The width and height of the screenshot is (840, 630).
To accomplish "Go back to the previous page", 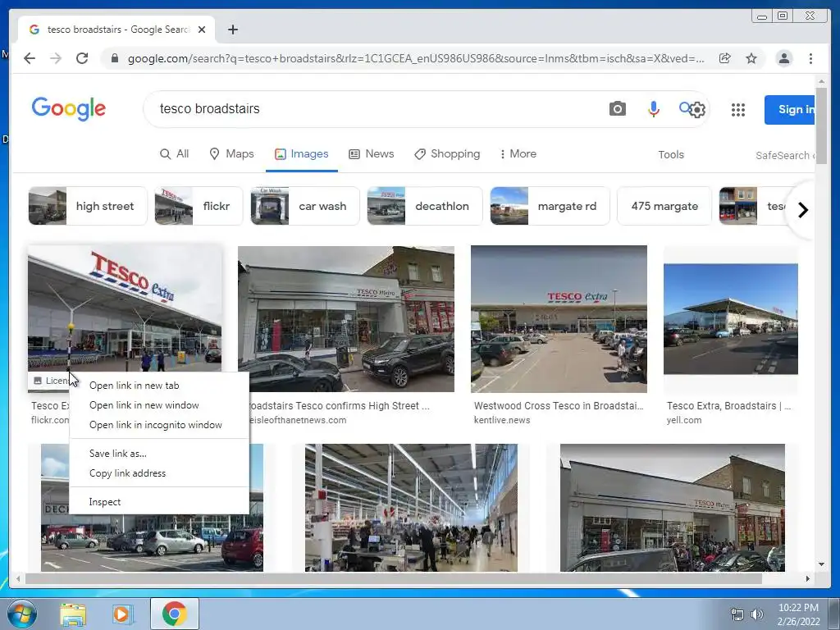I will click(x=30, y=58).
